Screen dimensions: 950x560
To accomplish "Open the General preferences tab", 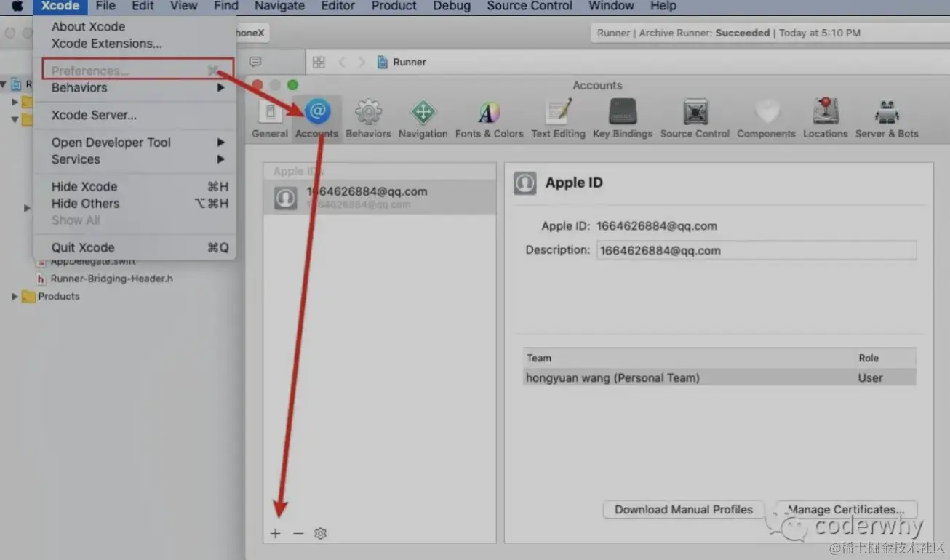I will [x=270, y=119].
